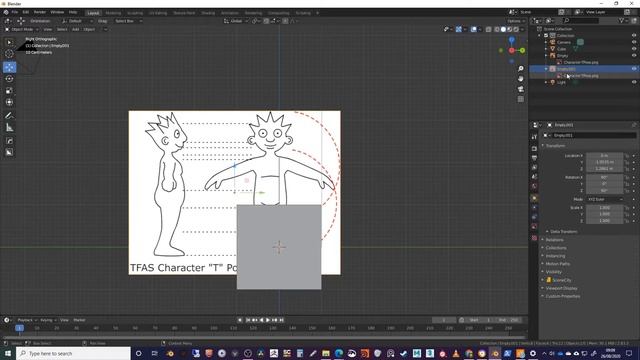
Task: Play the animation in timeline
Action: point(268,320)
